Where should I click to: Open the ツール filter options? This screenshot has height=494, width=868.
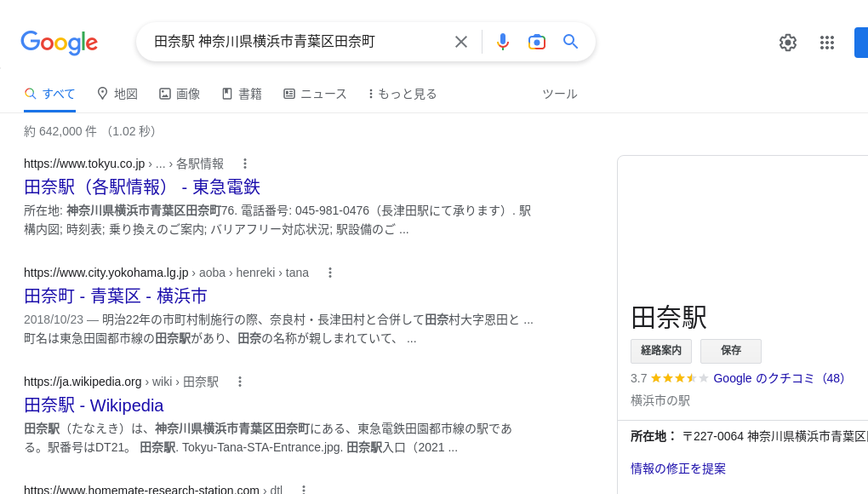560,94
